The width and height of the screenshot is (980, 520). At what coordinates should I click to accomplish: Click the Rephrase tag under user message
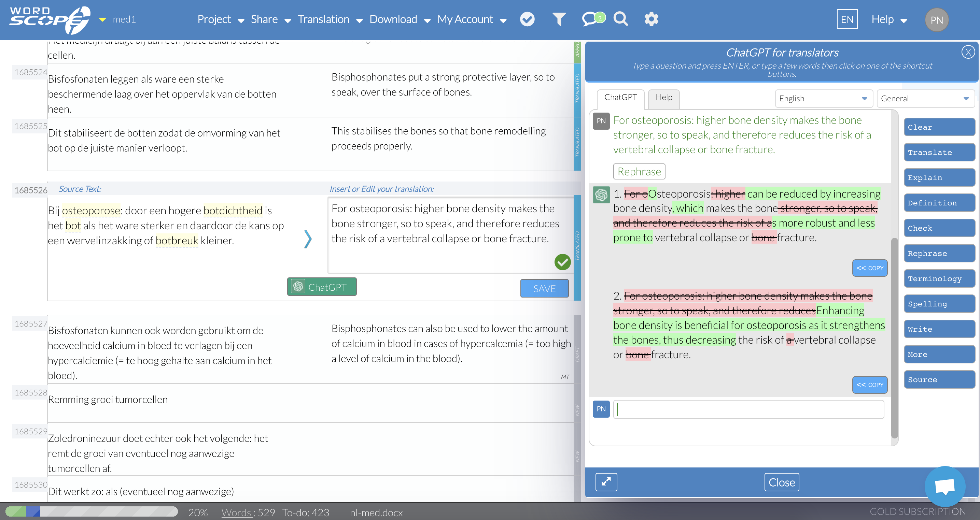tap(639, 172)
